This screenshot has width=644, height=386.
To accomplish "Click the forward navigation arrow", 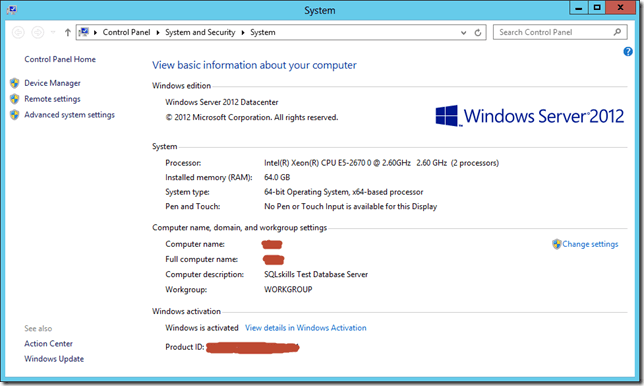I will (38, 32).
